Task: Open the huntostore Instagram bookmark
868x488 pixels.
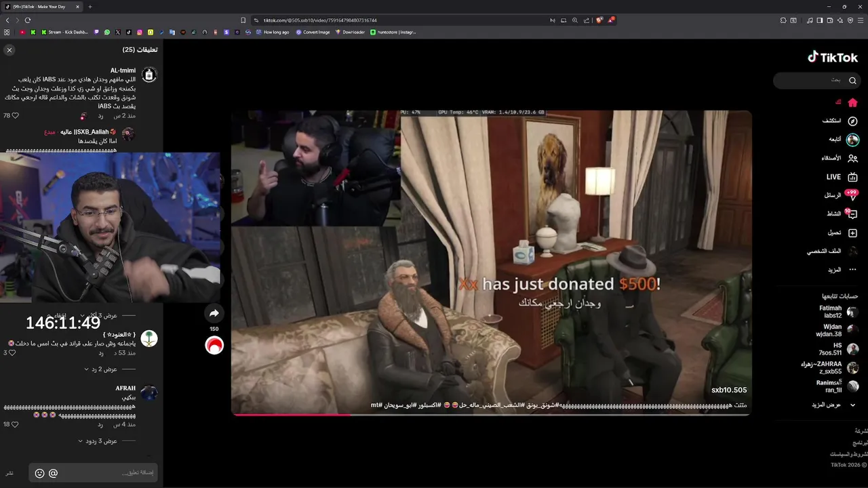Action: coord(393,32)
